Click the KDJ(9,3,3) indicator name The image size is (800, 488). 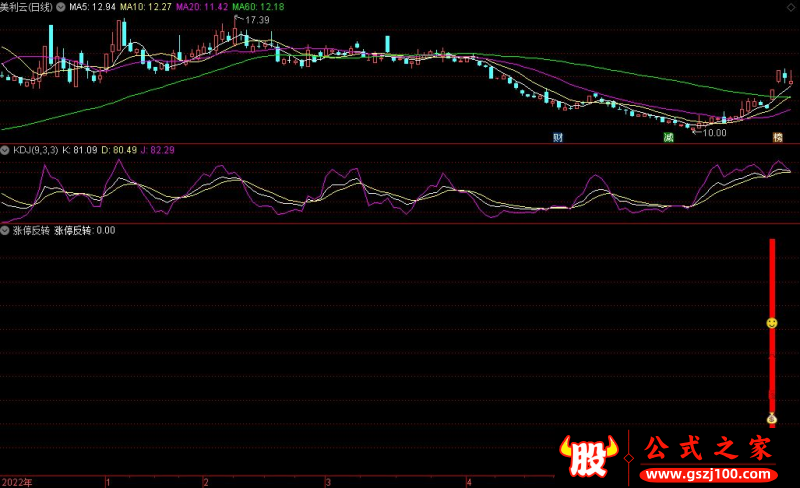(35, 150)
